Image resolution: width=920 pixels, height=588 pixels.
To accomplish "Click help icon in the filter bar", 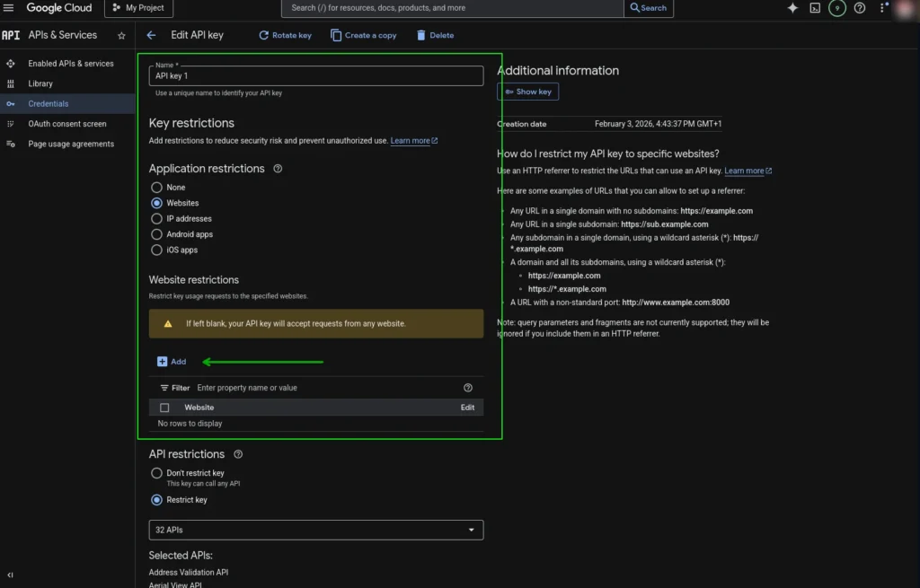I will 467,388.
